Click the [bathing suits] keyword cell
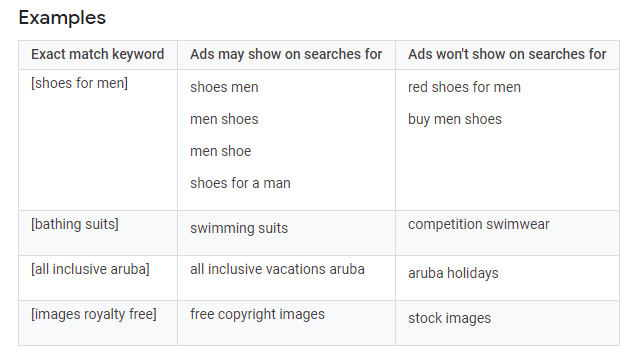 coord(75,224)
